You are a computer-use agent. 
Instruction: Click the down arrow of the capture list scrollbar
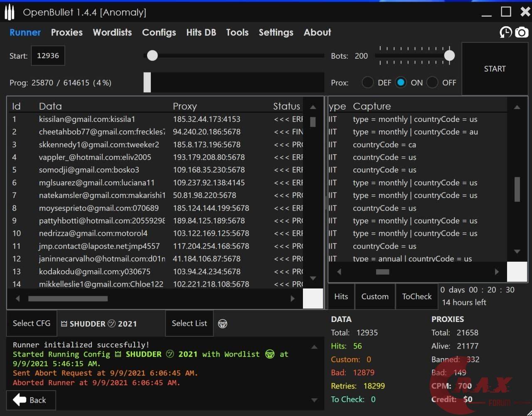(517, 251)
